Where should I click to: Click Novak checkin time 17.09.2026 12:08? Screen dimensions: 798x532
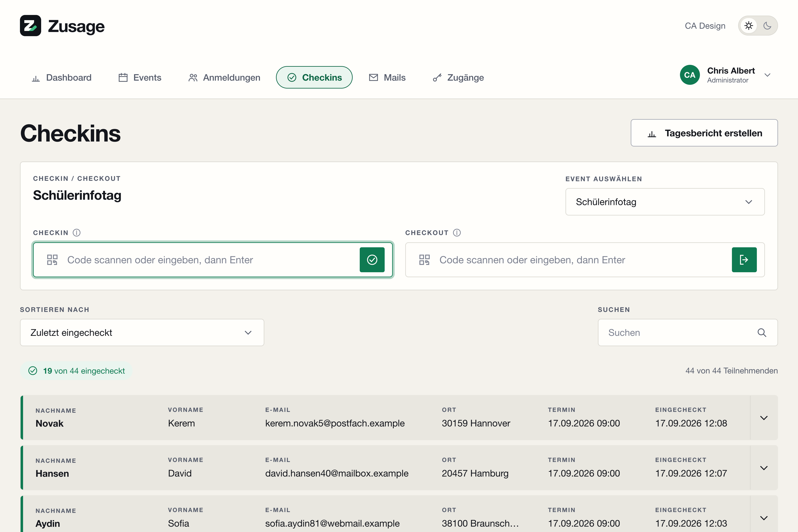click(691, 424)
